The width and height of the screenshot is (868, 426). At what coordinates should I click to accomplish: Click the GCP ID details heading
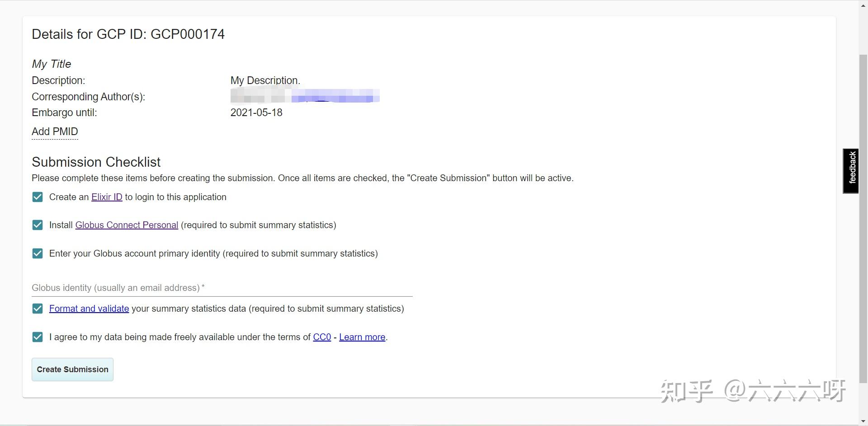point(128,34)
